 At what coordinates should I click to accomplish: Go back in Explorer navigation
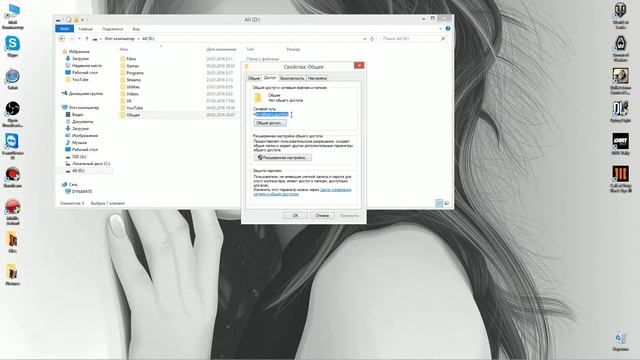[x=62, y=38]
